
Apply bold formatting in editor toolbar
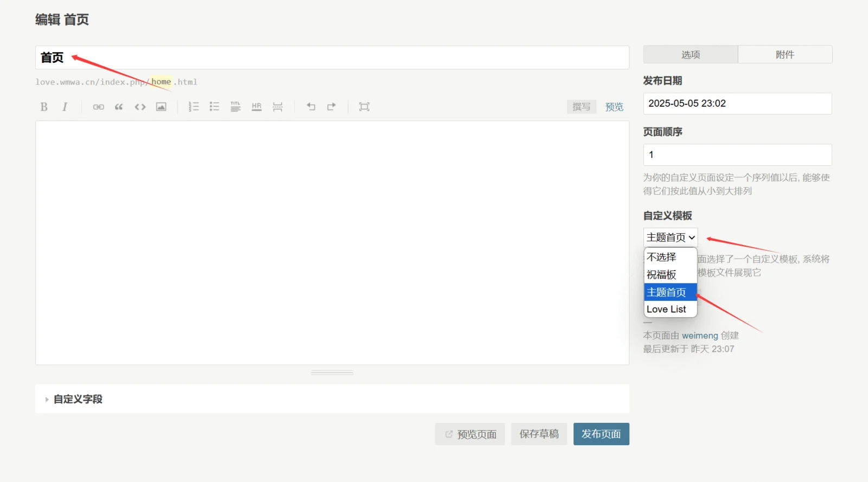(44, 107)
